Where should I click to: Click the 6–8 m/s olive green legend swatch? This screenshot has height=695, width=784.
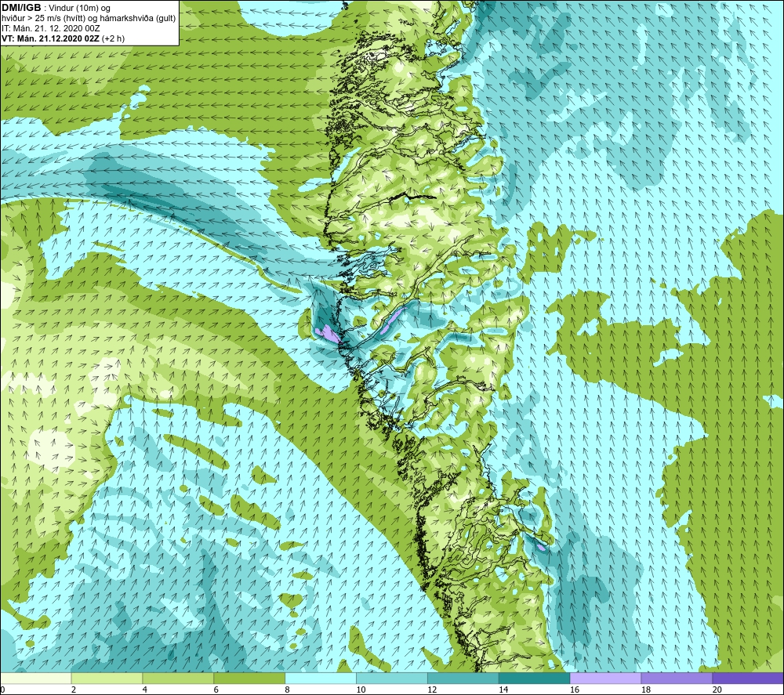tap(249, 678)
